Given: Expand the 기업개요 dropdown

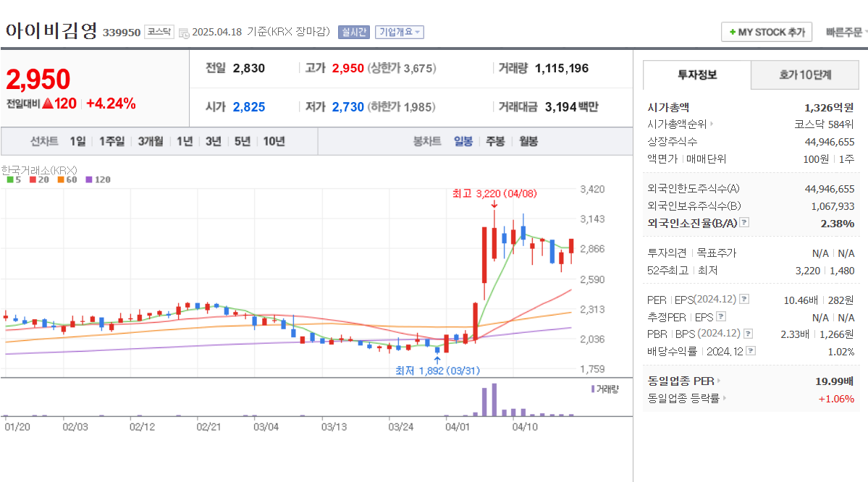Looking at the screenshot, I should click(x=400, y=32).
